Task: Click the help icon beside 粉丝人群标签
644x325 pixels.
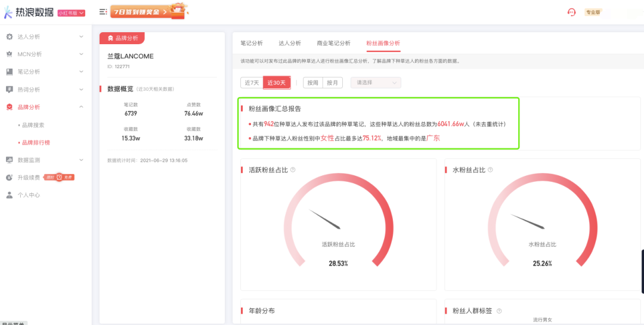Action: (499, 311)
